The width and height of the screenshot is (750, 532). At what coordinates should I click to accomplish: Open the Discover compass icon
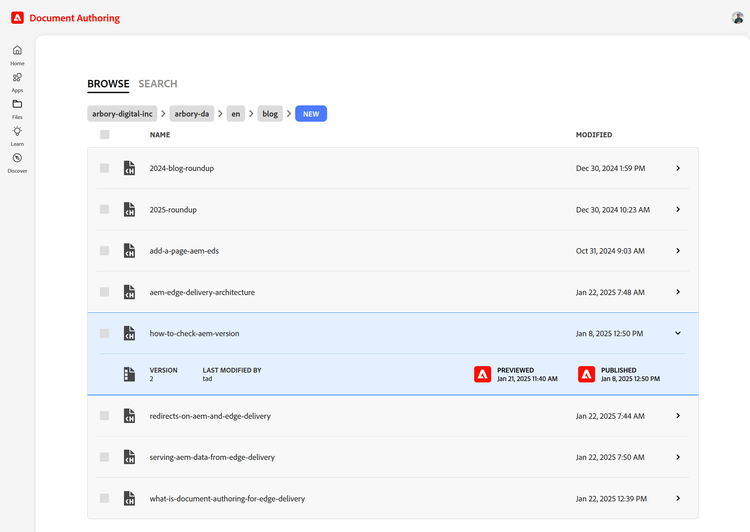pos(17,158)
